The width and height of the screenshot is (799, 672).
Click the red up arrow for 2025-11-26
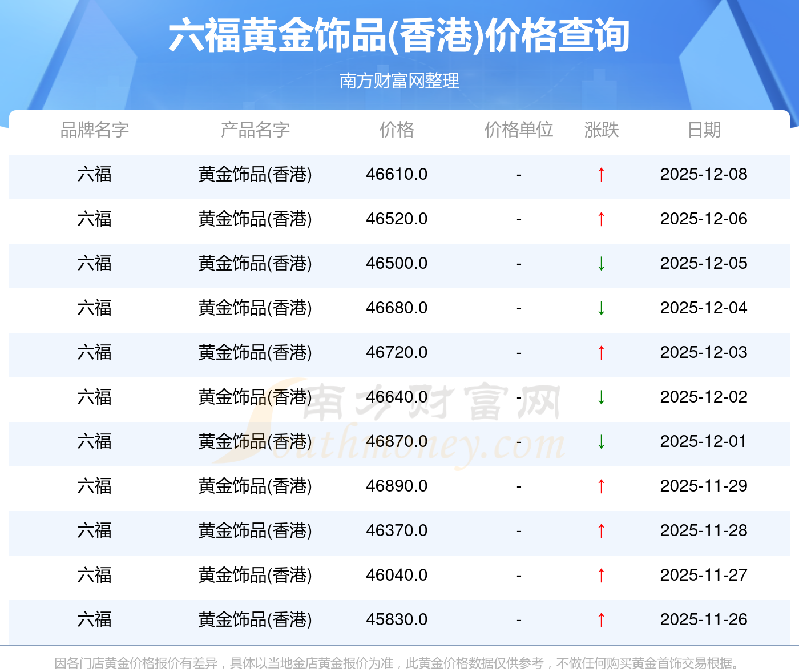pos(601,619)
